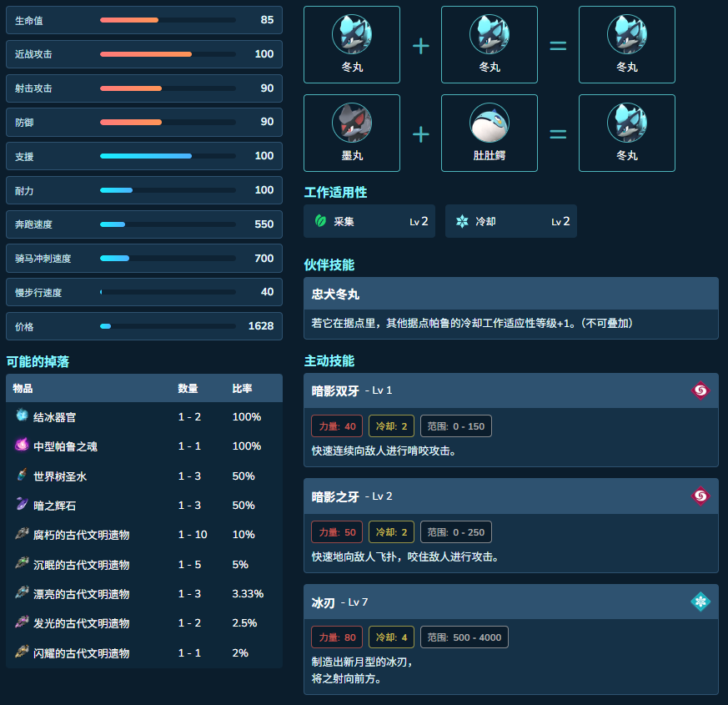Click the 闪耀的古代文明遗物 item icon
This screenshot has width=728, height=705.
point(22,652)
